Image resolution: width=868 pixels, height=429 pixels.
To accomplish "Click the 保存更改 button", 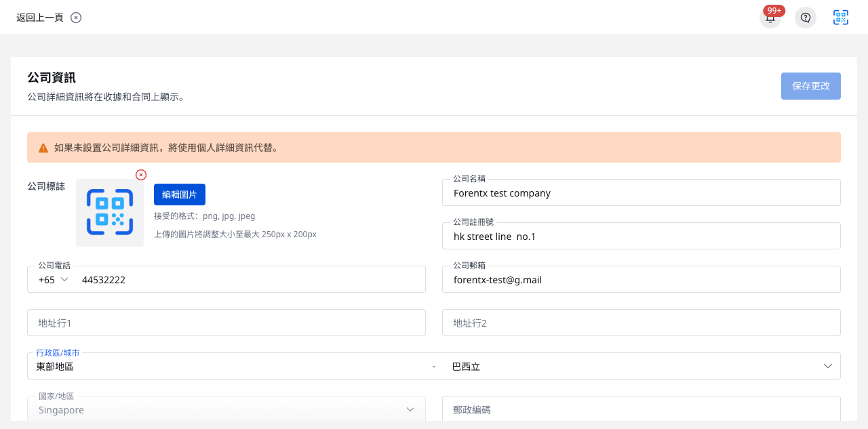I will 811,86.
